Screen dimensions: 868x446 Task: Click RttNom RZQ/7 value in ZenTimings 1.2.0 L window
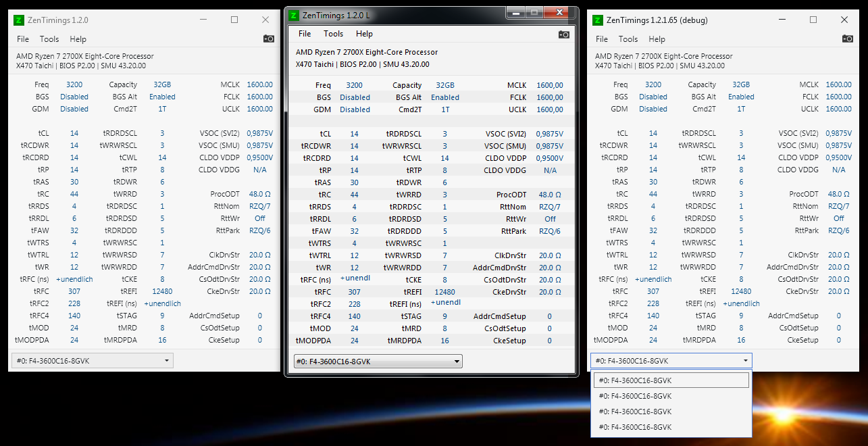pyautogui.click(x=550, y=207)
